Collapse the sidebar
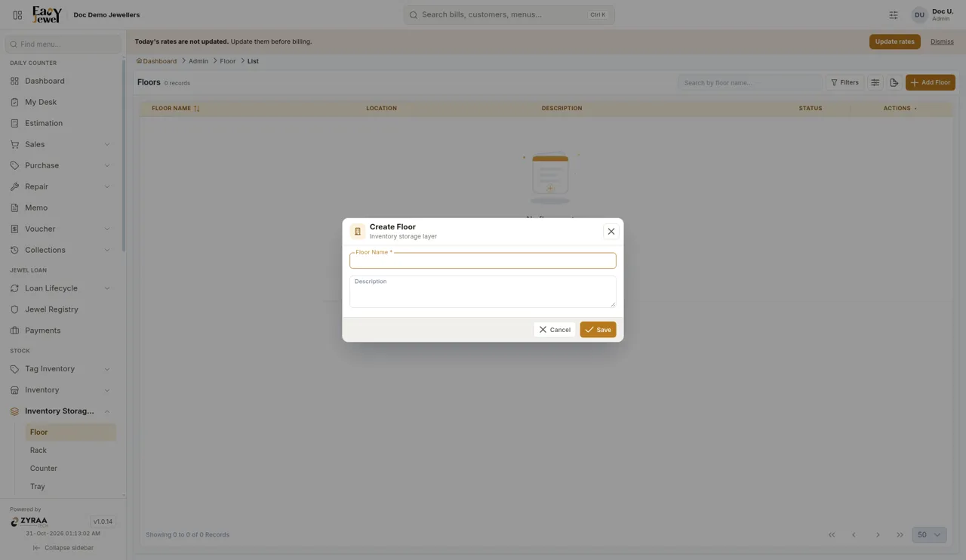Viewport: 966px width, 560px height. pyautogui.click(x=63, y=548)
